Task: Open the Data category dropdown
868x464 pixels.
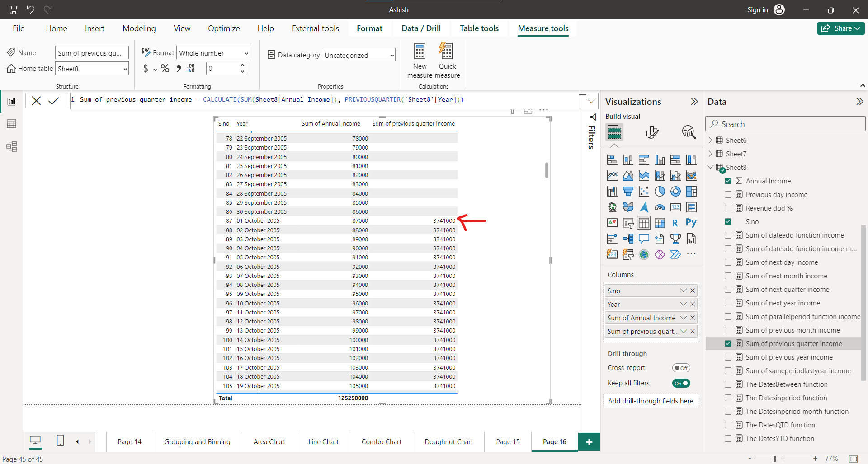Action: (x=391, y=55)
